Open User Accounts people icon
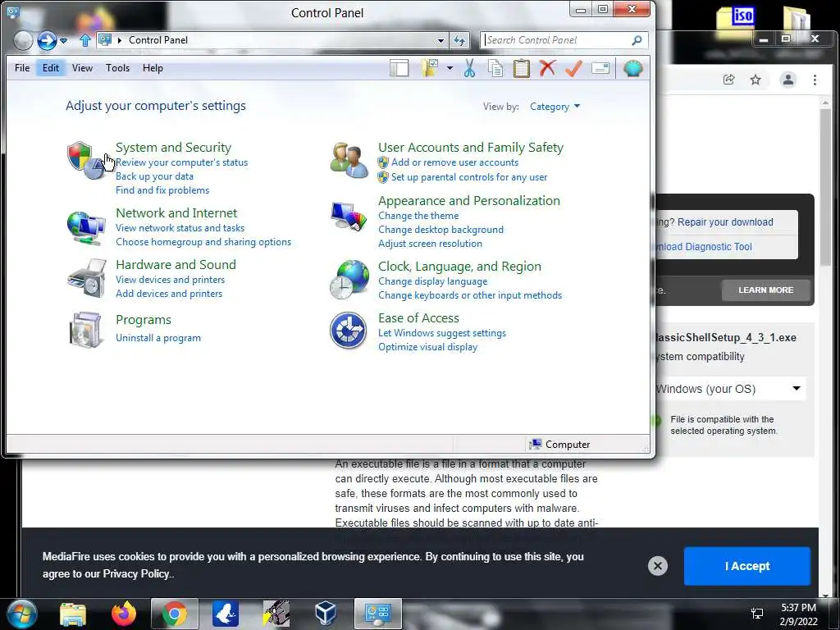Image resolution: width=840 pixels, height=630 pixels. point(349,160)
